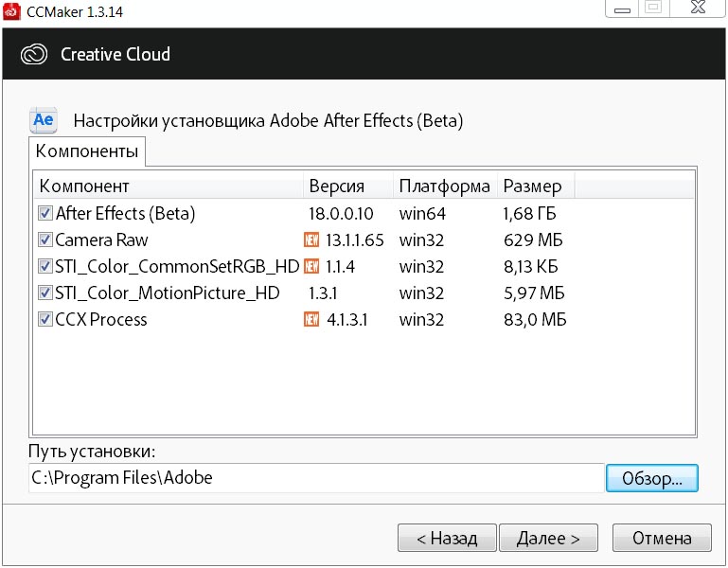Click the NEW badge beside version 1.1.4

coord(311,267)
